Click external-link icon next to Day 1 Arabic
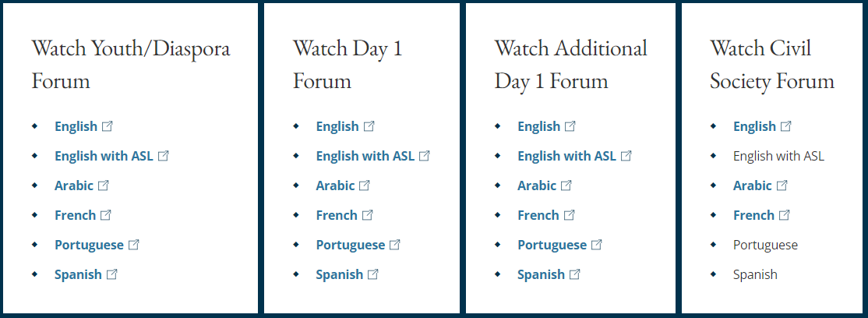868x318 pixels. pyautogui.click(x=364, y=185)
